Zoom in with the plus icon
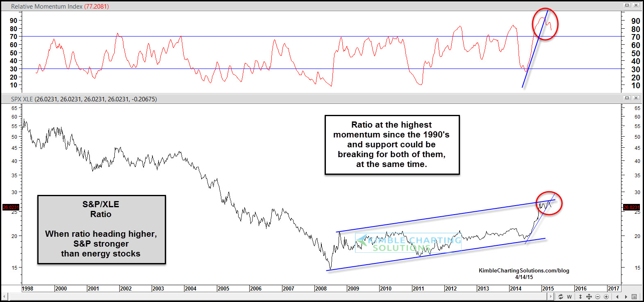Image resolution: width=644 pixels, height=302 pixels. coord(606,297)
